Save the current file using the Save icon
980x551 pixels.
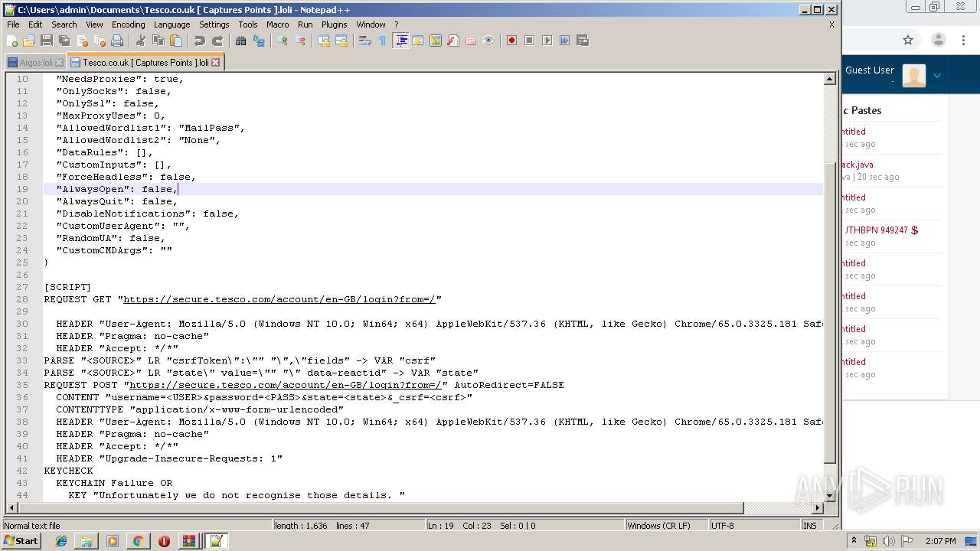tap(47, 41)
